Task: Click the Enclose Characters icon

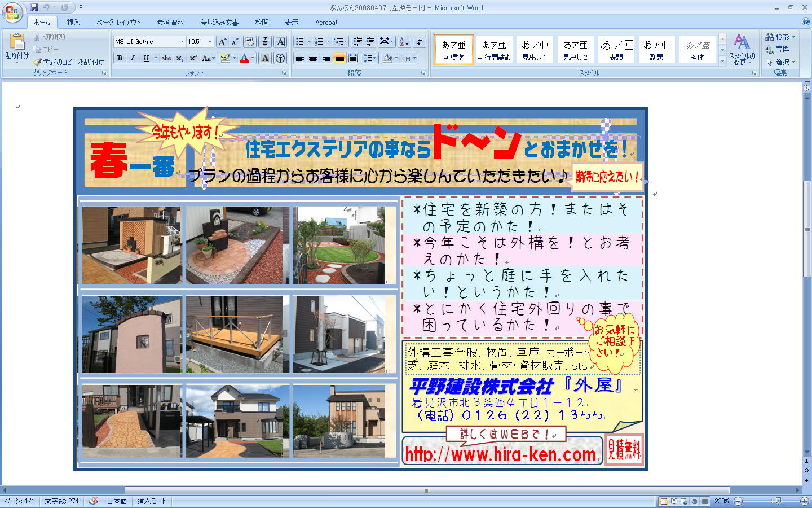Action: coord(280,58)
